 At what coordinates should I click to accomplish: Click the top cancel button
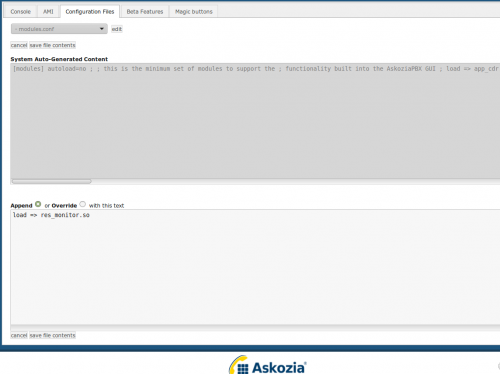point(19,45)
